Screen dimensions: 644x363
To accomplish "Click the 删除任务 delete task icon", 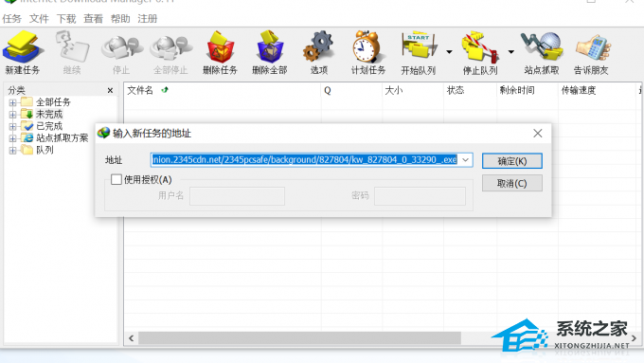I will click(220, 46).
